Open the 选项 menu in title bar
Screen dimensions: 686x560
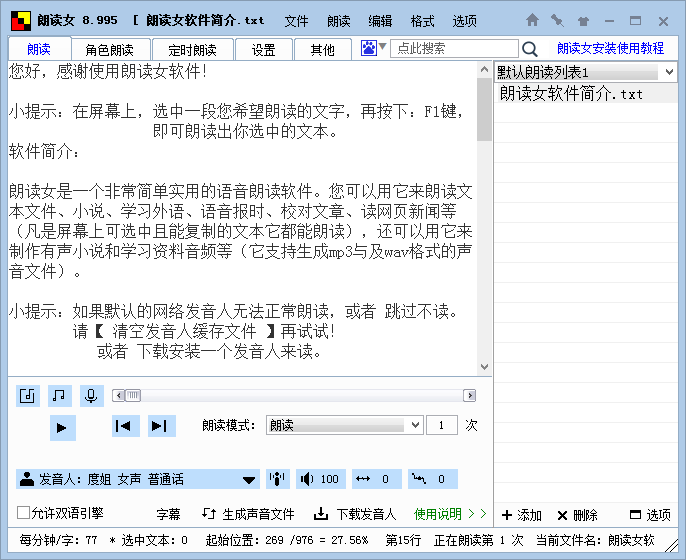point(464,21)
